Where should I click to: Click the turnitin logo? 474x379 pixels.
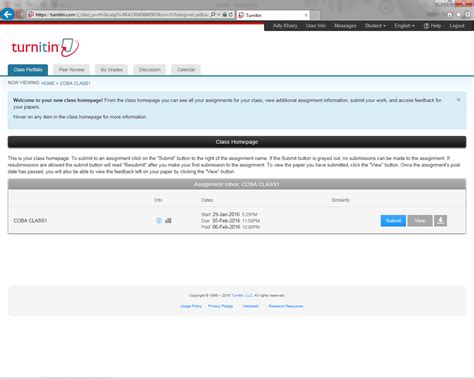pyautogui.click(x=45, y=47)
